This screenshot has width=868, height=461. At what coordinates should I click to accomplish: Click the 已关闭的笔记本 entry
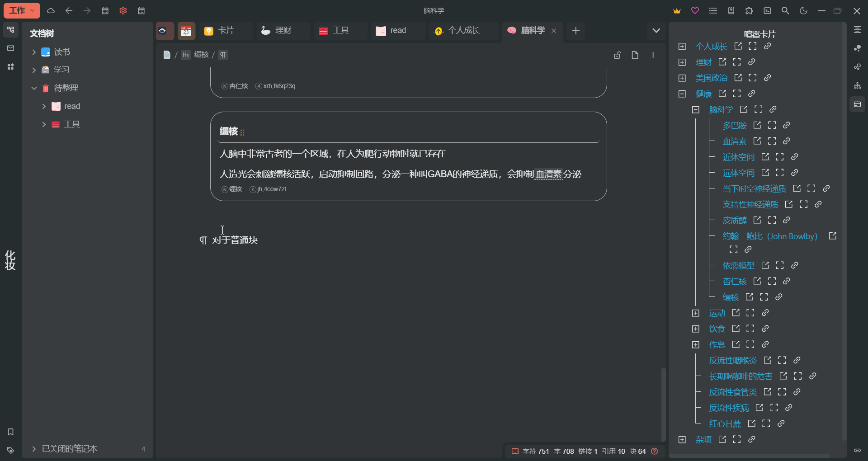[x=70, y=449]
